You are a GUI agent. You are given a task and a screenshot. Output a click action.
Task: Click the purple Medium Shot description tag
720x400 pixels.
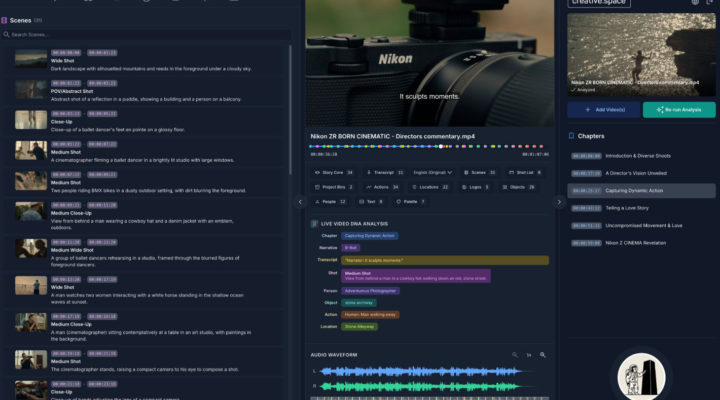416,276
